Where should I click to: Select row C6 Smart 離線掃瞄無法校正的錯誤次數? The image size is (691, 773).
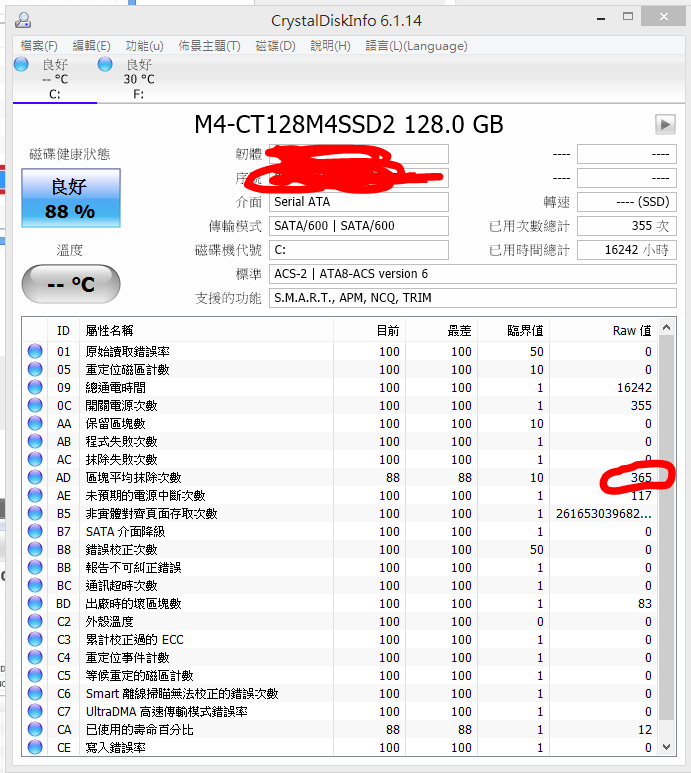tap(340, 693)
